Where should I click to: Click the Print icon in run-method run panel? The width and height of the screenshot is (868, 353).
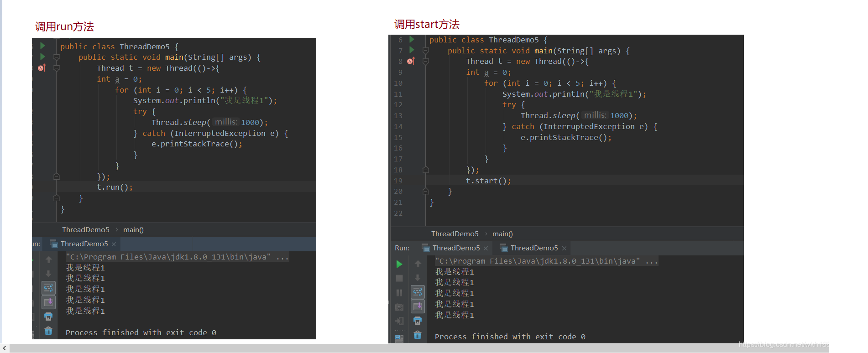pyautogui.click(x=48, y=317)
